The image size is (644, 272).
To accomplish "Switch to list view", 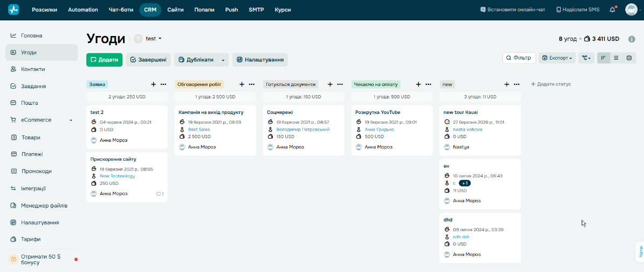I will click(x=616, y=59).
